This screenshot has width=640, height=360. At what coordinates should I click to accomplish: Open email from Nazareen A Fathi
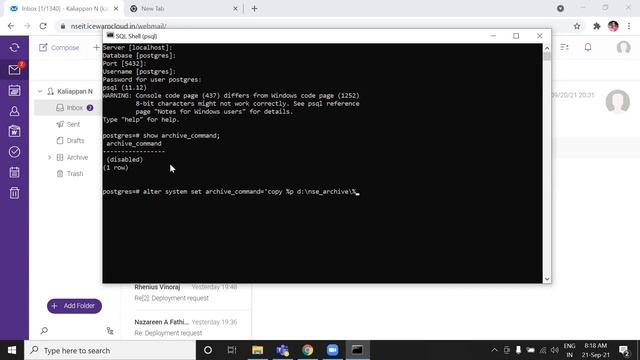[186, 327]
